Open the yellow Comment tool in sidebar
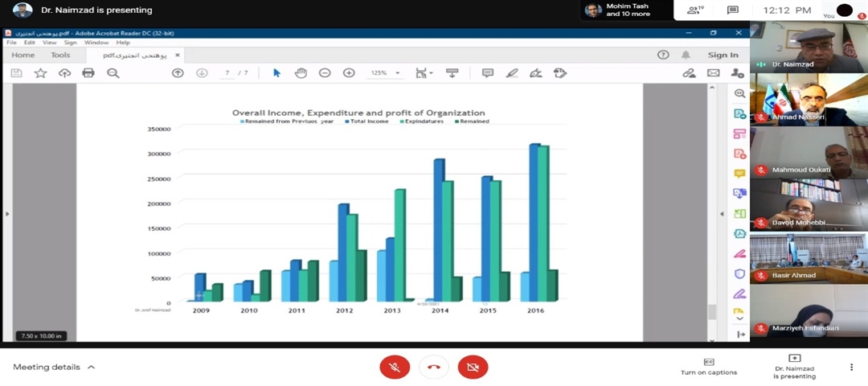 (739, 174)
